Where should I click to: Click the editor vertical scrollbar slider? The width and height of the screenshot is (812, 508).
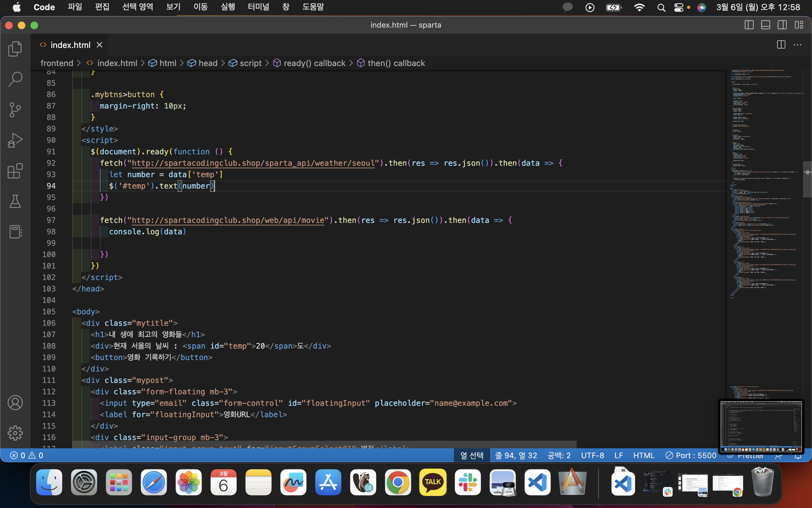807,179
